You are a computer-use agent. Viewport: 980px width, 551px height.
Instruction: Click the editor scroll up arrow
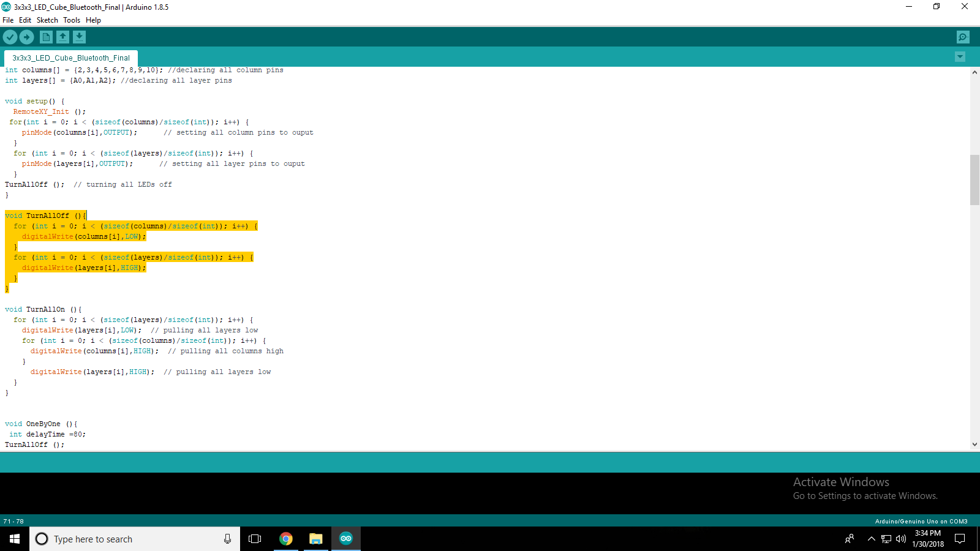[974, 72]
